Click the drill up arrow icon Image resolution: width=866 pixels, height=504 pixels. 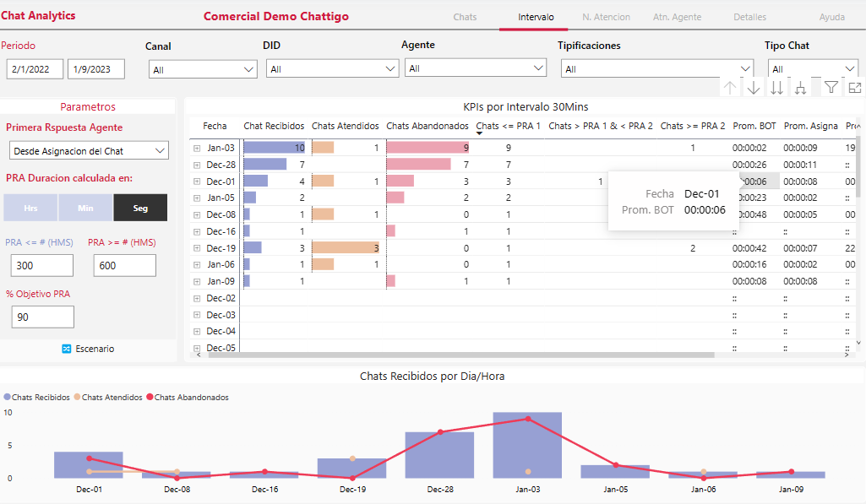click(730, 88)
